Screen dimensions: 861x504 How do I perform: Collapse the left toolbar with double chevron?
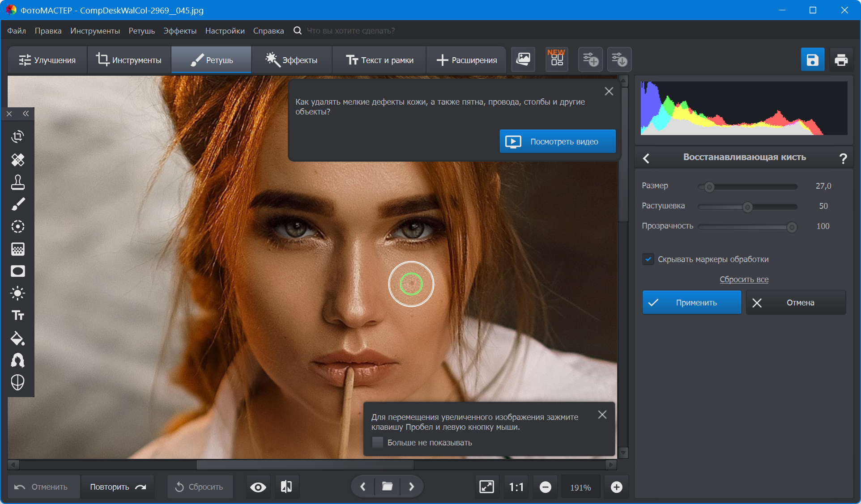pos(26,114)
